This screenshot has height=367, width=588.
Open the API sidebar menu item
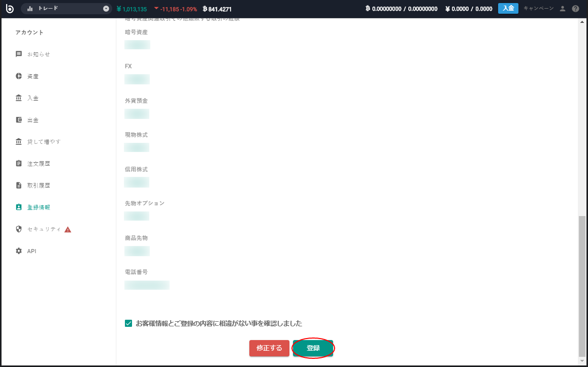[x=31, y=251]
